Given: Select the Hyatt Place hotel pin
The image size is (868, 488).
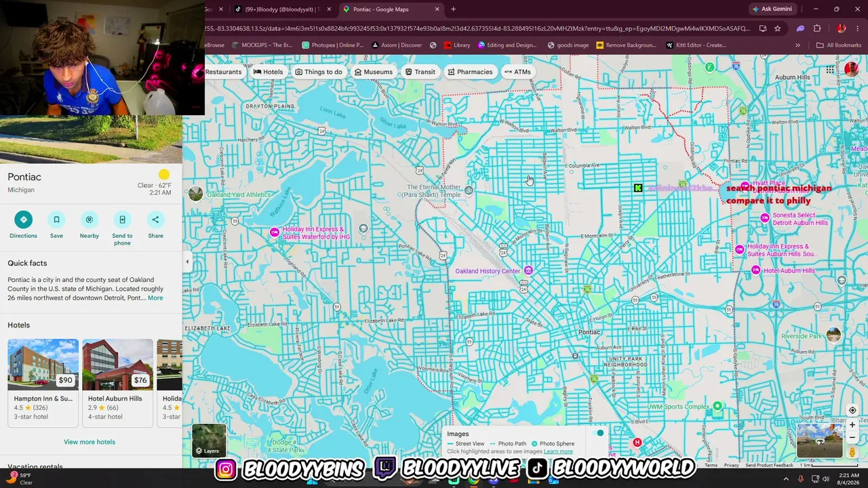Looking at the screenshot, I should point(745,185).
